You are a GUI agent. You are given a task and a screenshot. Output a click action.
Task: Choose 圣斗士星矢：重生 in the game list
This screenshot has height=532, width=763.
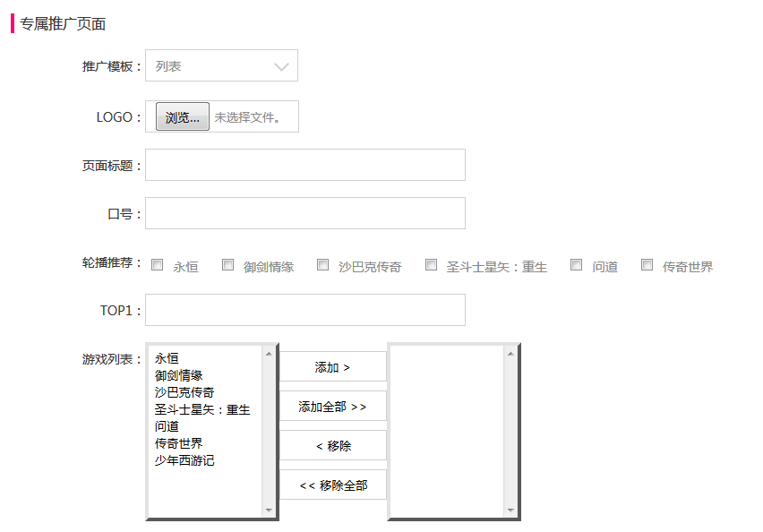[201, 408]
